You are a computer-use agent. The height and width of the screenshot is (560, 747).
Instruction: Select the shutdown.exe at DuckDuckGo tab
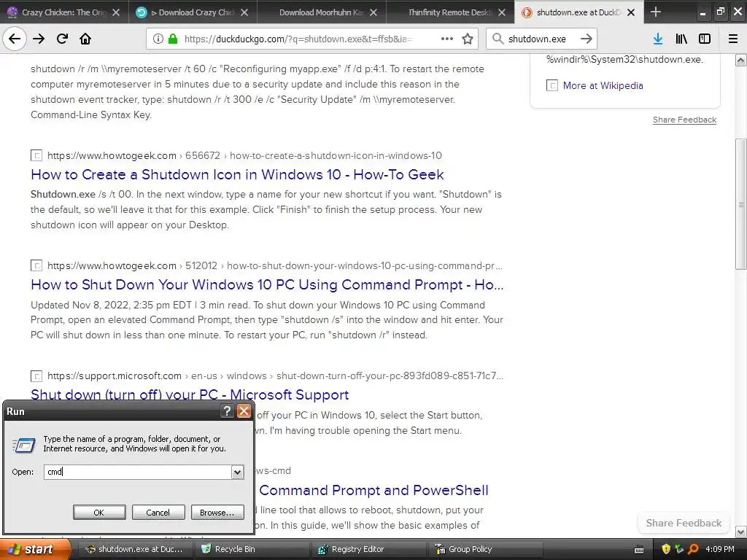578,12
